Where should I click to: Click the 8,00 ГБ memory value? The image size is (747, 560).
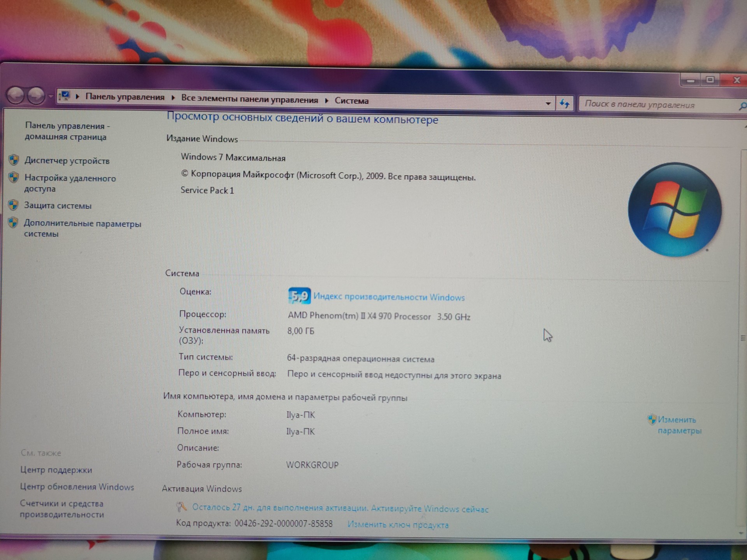301,331
